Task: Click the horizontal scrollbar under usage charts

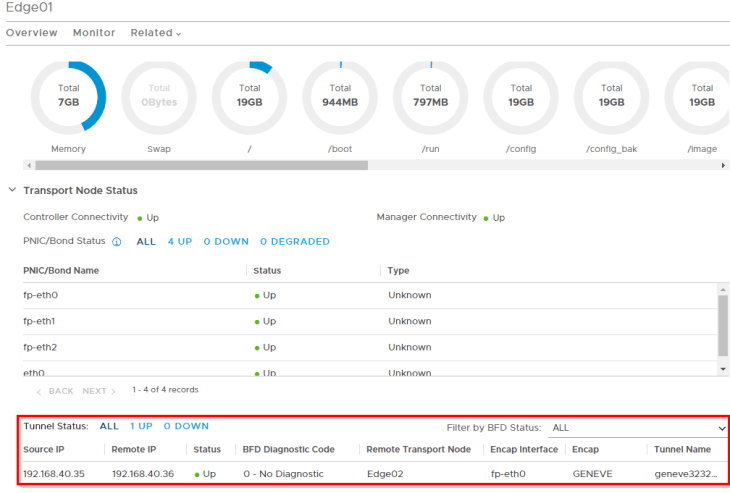Action: click(x=200, y=165)
